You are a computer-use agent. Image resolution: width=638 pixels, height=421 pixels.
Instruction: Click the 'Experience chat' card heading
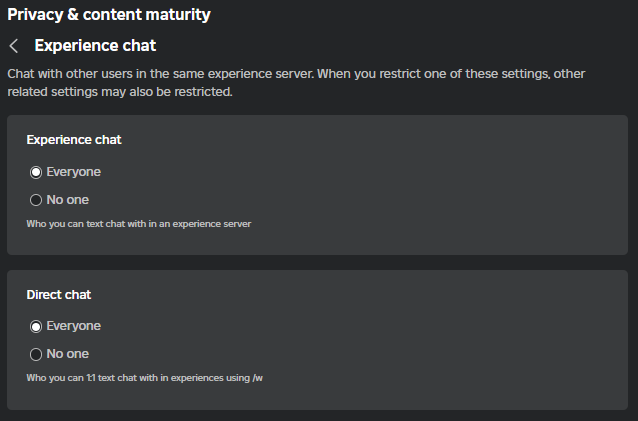[x=74, y=140]
